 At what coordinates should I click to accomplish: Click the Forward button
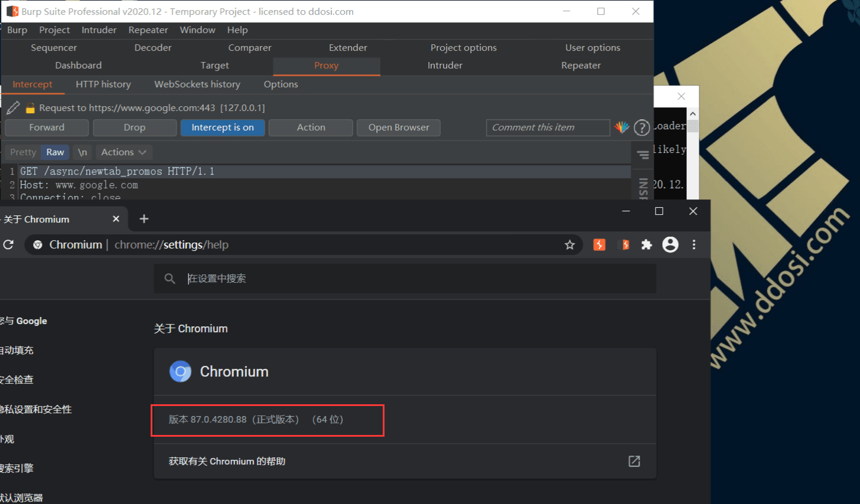[x=47, y=127]
